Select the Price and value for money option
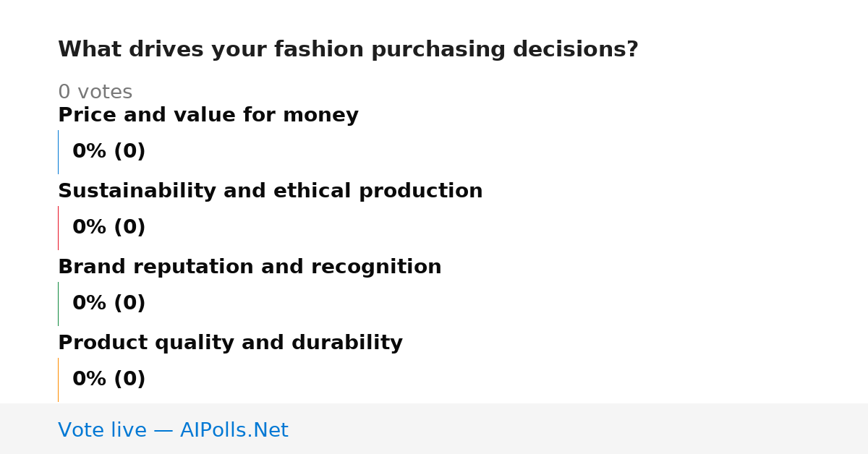This screenshot has width=868, height=454. pyautogui.click(x=208, y=116)
